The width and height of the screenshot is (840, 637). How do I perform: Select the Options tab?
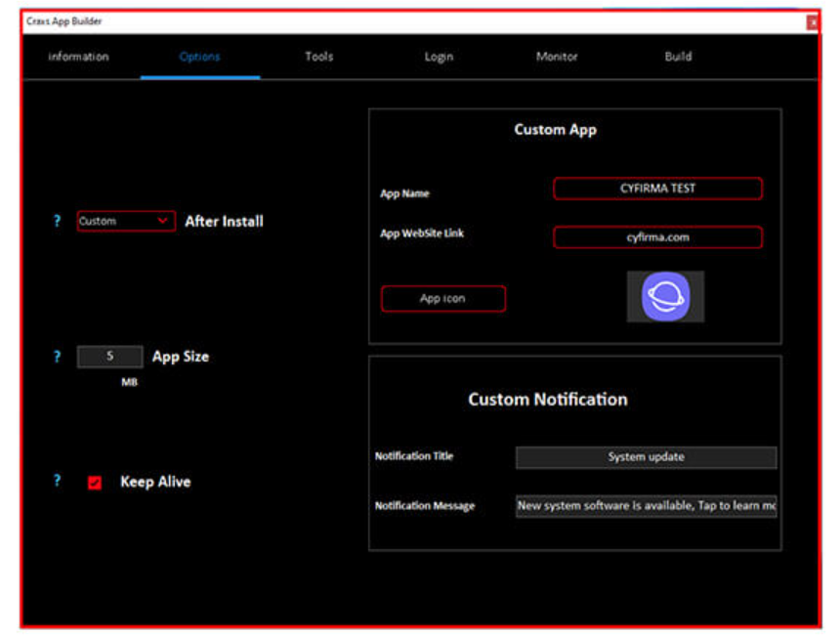click(199, 57)
